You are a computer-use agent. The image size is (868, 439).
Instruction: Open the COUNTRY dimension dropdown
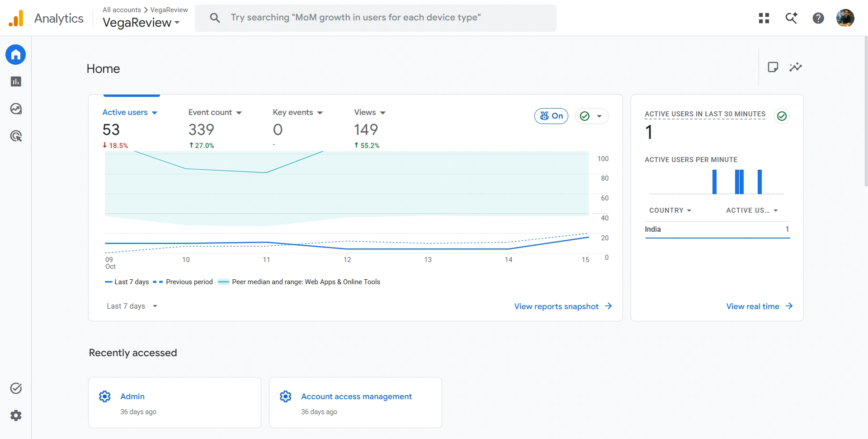click(670, 210)
